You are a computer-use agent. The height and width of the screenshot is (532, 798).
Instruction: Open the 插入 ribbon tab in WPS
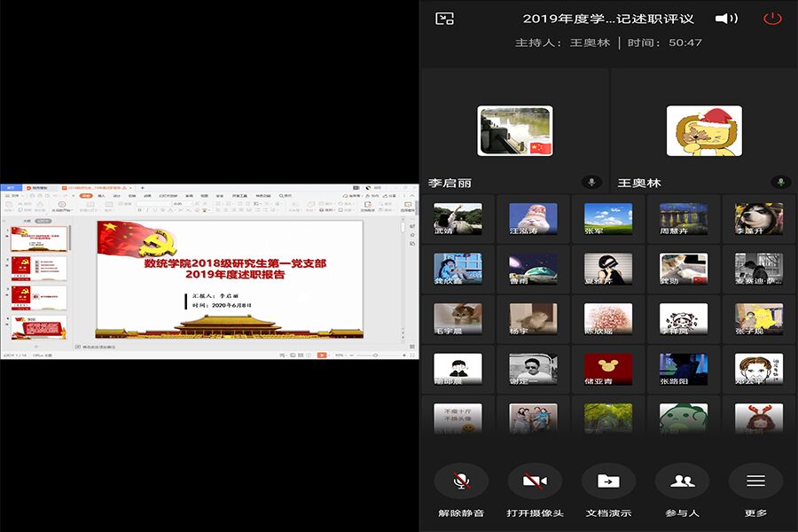tap(101, 196)
